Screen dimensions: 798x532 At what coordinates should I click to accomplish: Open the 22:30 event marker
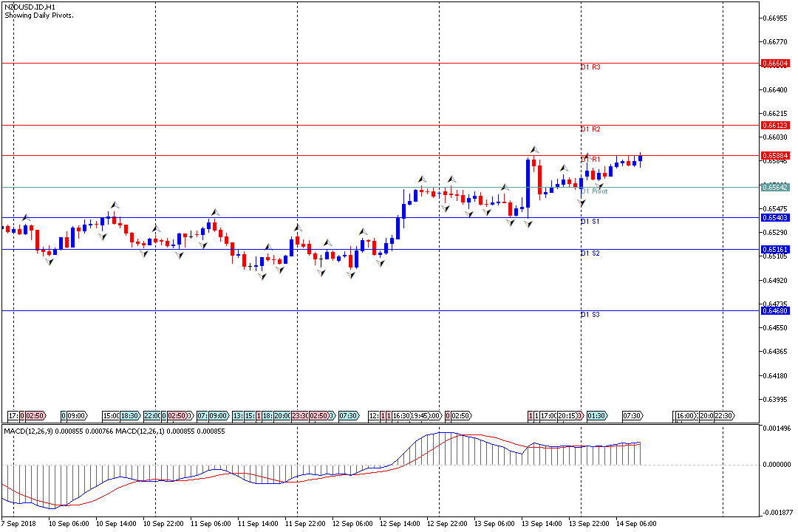[x=723, y=416]
